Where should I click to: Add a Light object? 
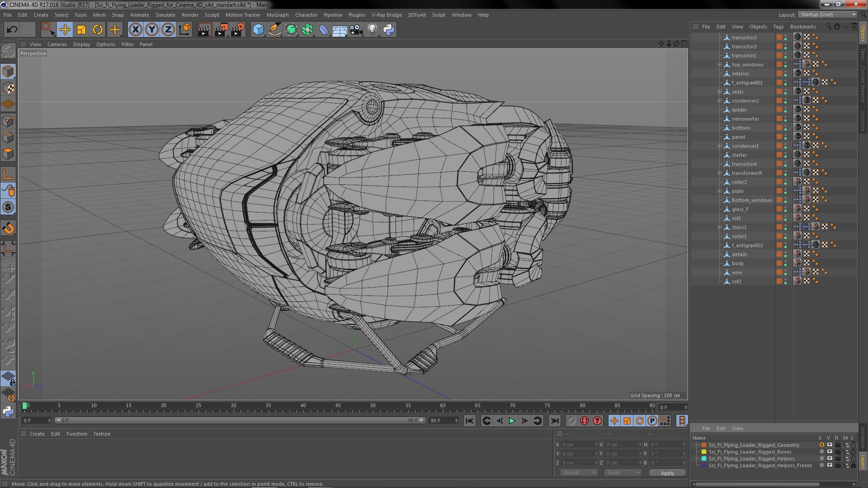tap(373, 30)
